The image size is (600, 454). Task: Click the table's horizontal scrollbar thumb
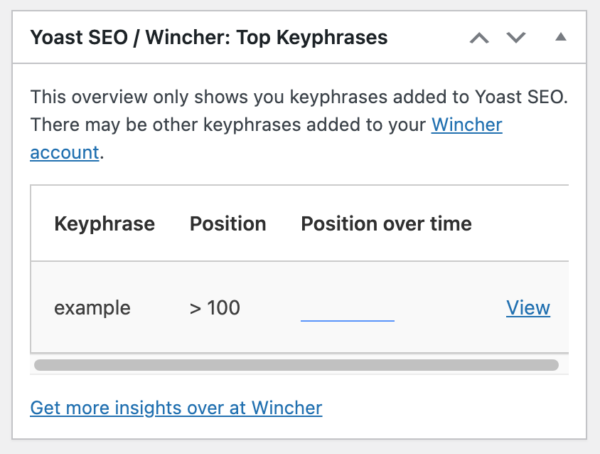296,365
